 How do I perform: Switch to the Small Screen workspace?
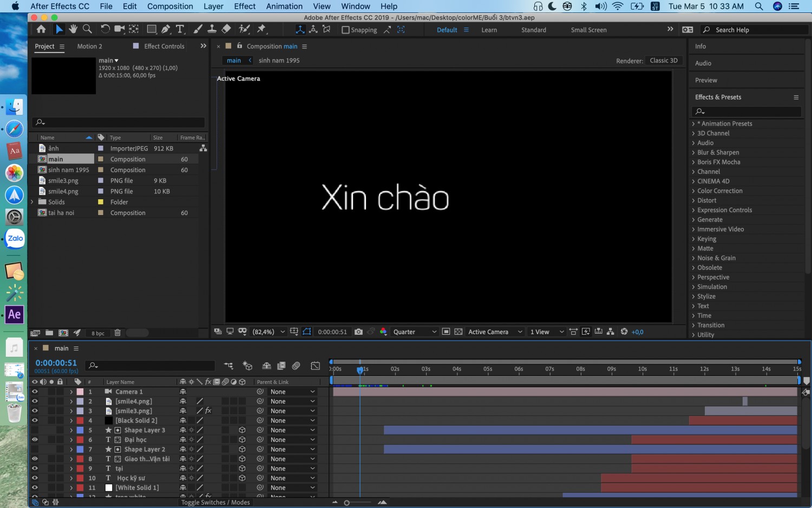(x=588, y=30)
